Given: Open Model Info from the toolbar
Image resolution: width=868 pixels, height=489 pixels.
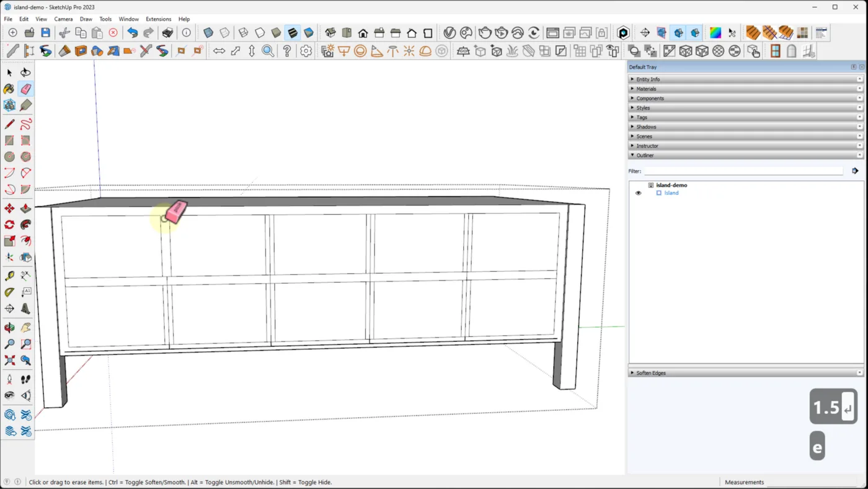Looking at the screenshot, I should click(187, 33).
